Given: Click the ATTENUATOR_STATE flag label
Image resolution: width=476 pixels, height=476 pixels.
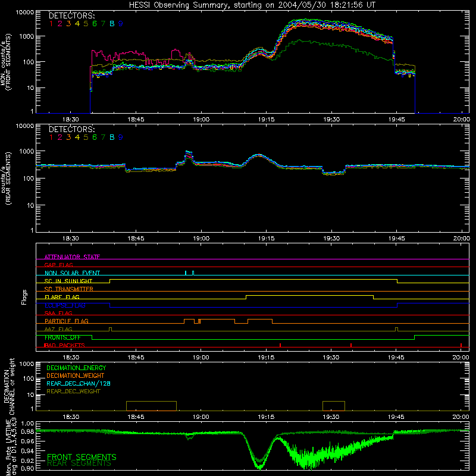Looking at the screenshot, I should 72,257.
